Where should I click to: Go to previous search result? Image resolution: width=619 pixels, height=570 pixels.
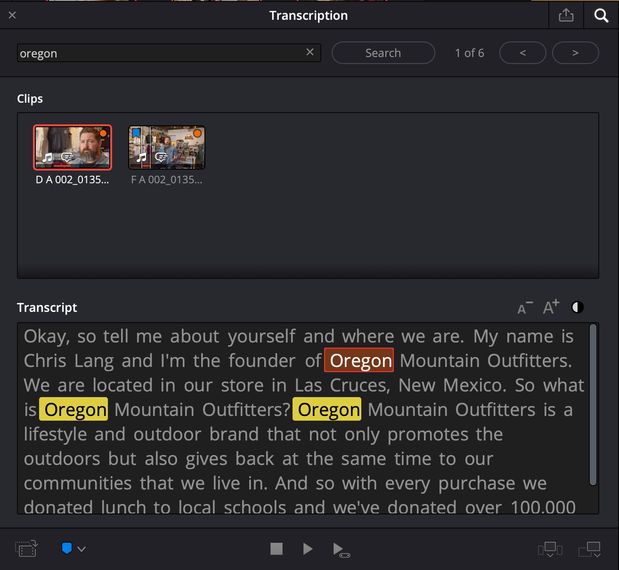(522, 53)
